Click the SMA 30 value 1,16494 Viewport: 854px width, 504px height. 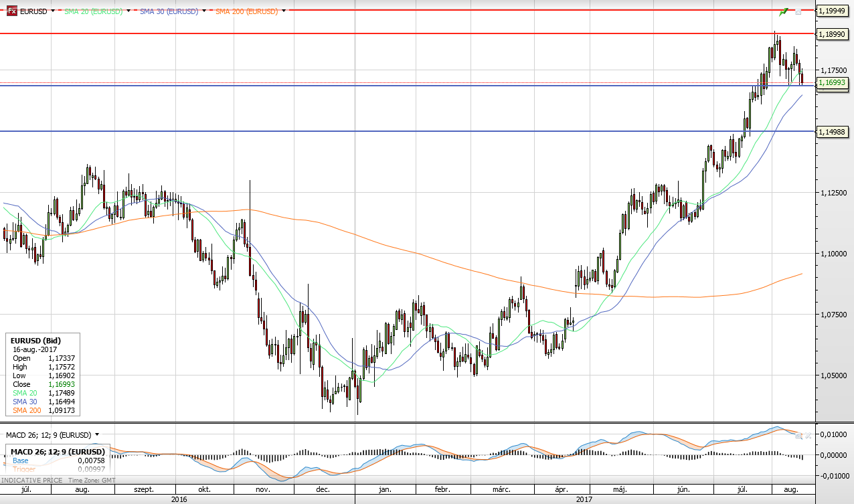coord(60,402)
